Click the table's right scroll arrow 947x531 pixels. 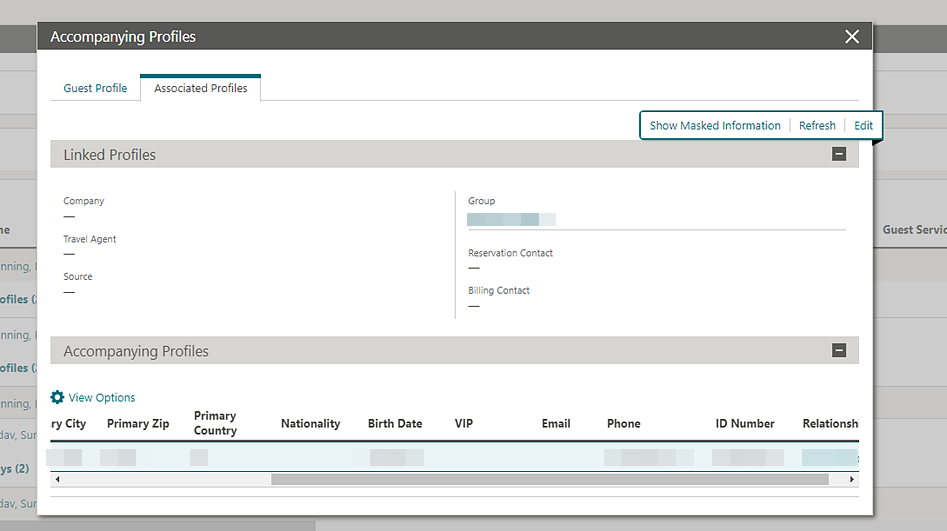pyautogui.click(x=852, y=480)
